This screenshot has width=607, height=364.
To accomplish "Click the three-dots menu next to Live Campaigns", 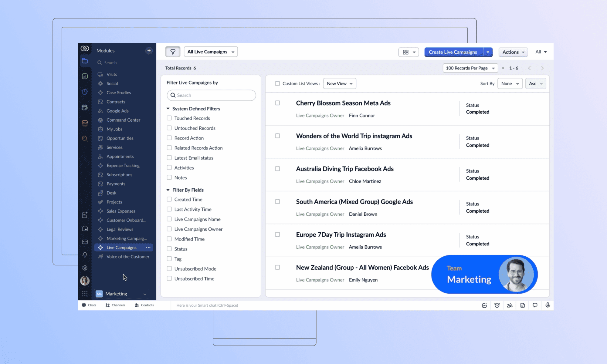I will pos(148,248).
